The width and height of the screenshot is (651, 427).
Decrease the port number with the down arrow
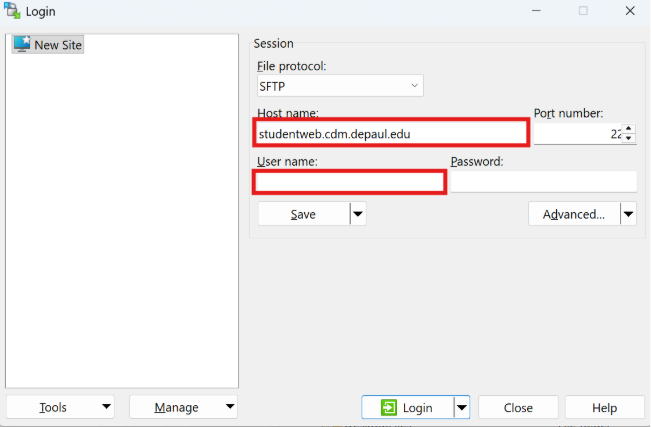click(x=628, y=139)
